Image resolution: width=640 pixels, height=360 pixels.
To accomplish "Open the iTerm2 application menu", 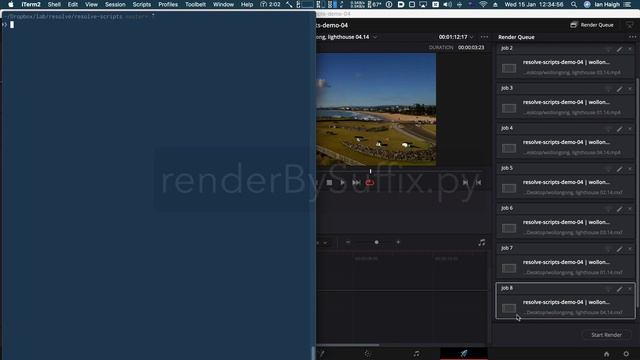I will [31, 4].
